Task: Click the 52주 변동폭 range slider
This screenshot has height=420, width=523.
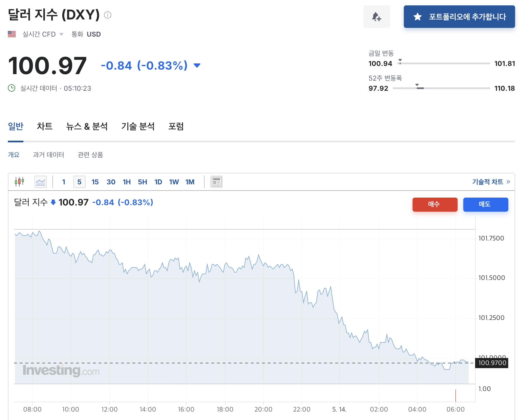Action: 441,88
